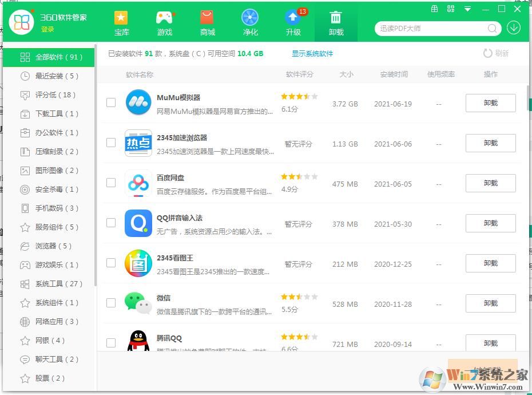Click 卸载 button for 腾讯QQ
The image size is (532, 395).
(490, 343)
